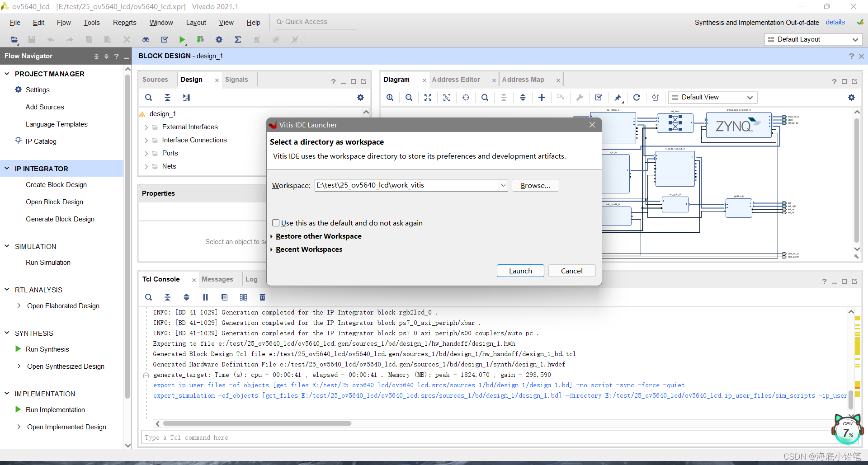The image size is (868, 465).
Task: Click the pause icon in the Tcl Console toolbar
Action: [205, 297]
